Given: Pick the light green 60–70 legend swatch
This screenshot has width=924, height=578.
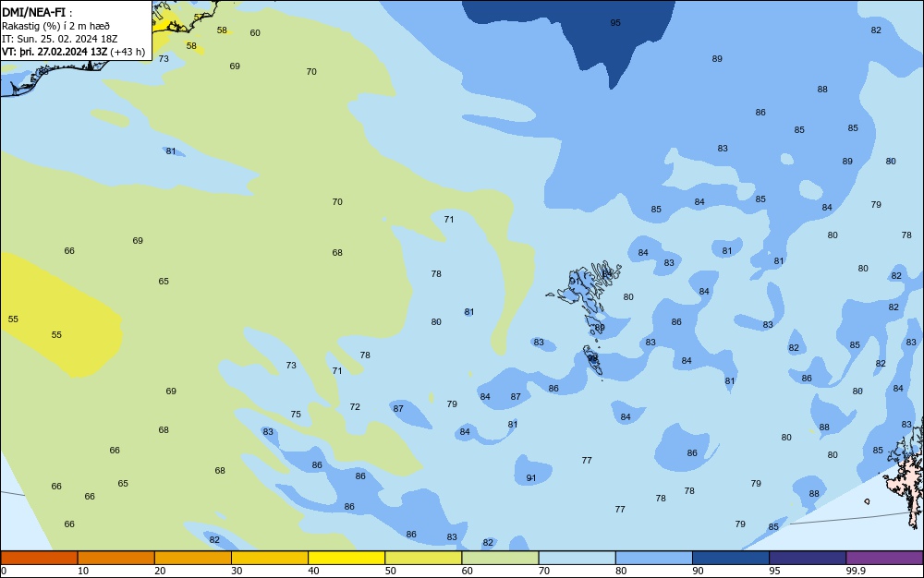Looking at the screenshot, I should pyautogui.click(x=500, y=558).
